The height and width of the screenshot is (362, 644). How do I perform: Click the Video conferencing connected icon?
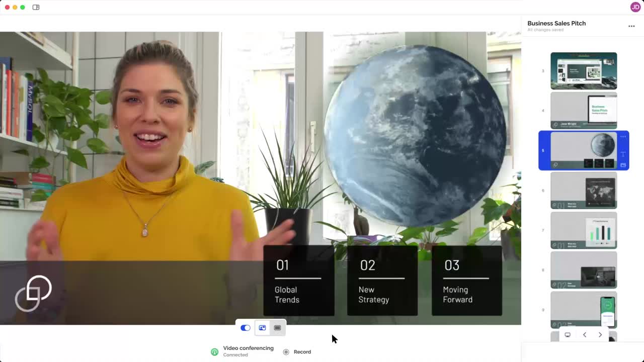click(215, 352)
